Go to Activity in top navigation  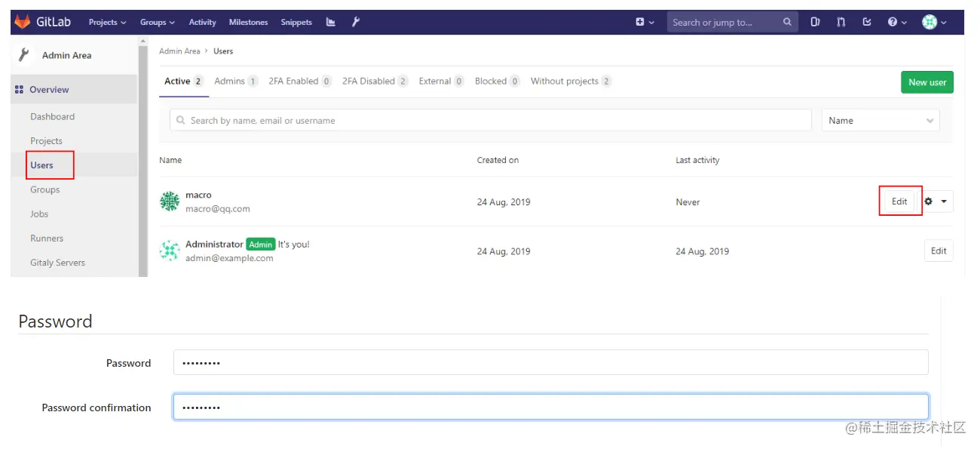pos(202,23)
